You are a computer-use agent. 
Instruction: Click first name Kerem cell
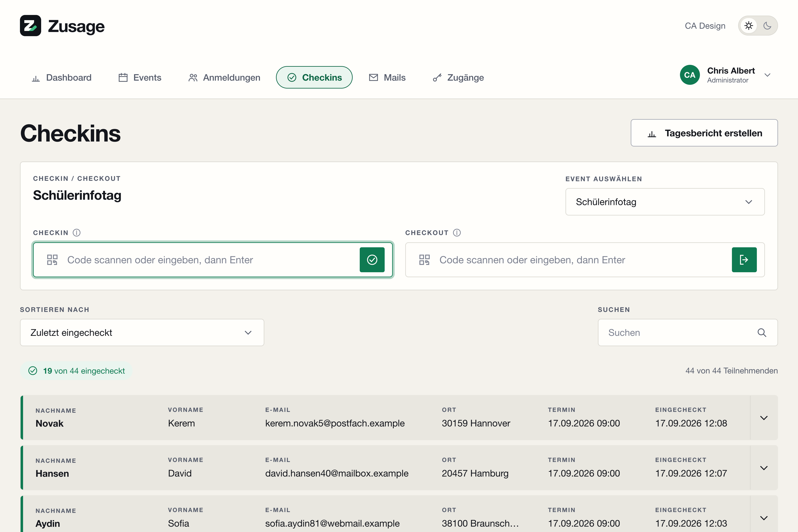pyautogui.click(x=181, y=424)
